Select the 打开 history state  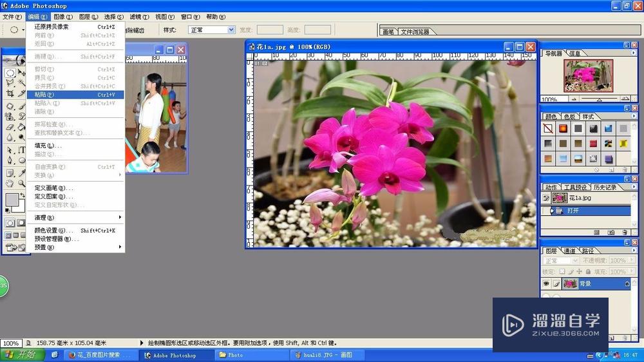pos(591,211)
